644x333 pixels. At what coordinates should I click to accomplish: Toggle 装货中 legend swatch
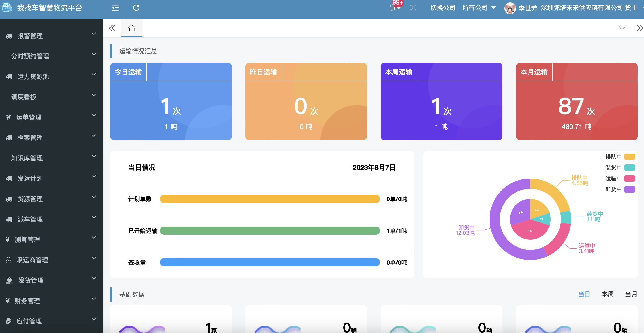(x=630, y=167)
